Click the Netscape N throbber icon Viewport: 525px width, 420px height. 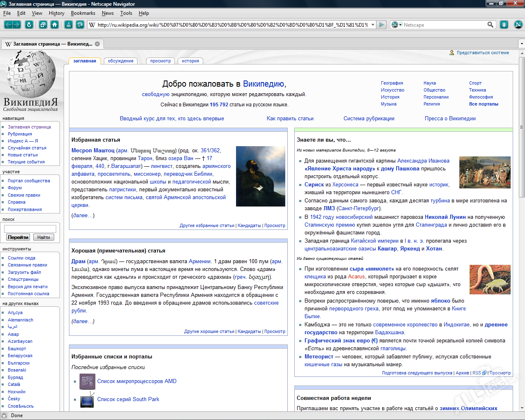point(518,25)
